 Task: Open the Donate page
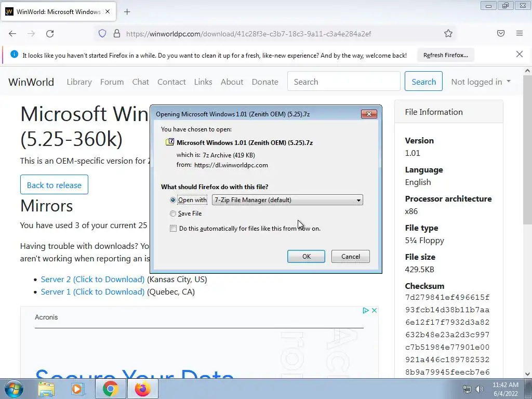coord(265,82)
